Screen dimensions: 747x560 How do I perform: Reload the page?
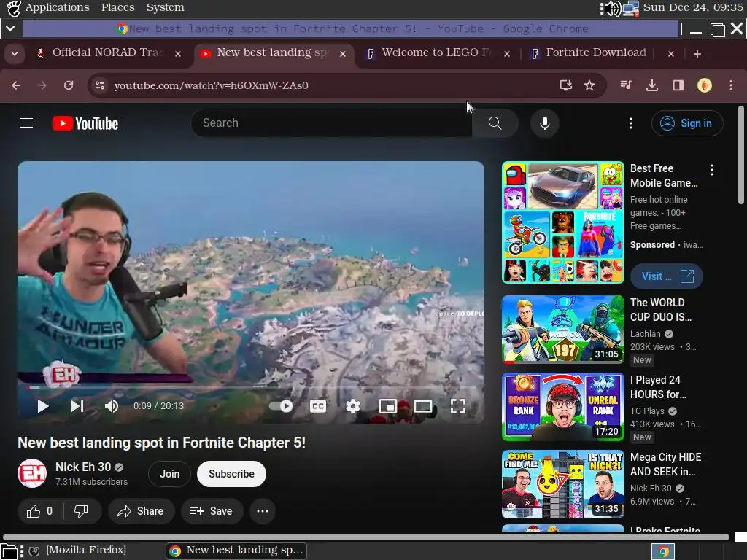[x=69, y=85]
